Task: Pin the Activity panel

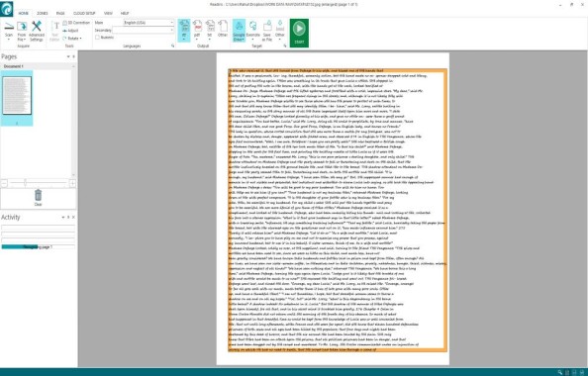Action: (x=68, y=217)
